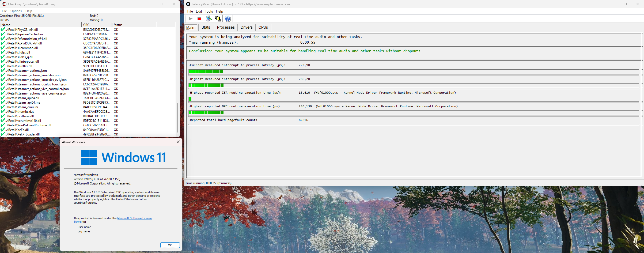Open the Microsoft Software License Terms link
Image resolution: width=644 pixels, height=253 pixels.
point(135,218)
